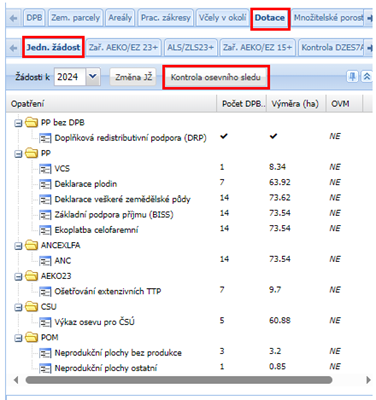Viewport: 376px width, 400px height.
Task: Collapse the AEKO23 folder node
Action: [x=18, y=277]
